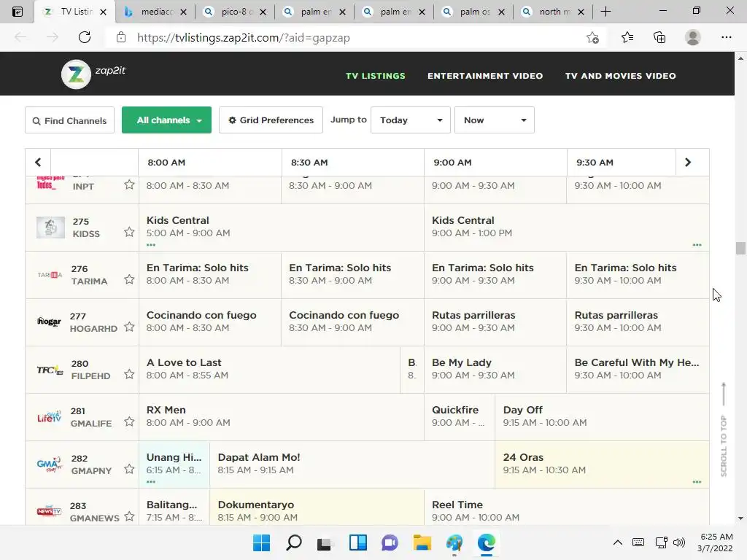Favorite the 276 TARIMA channel star
Screen dimensions: 747x560
click(x=129, y=279)
